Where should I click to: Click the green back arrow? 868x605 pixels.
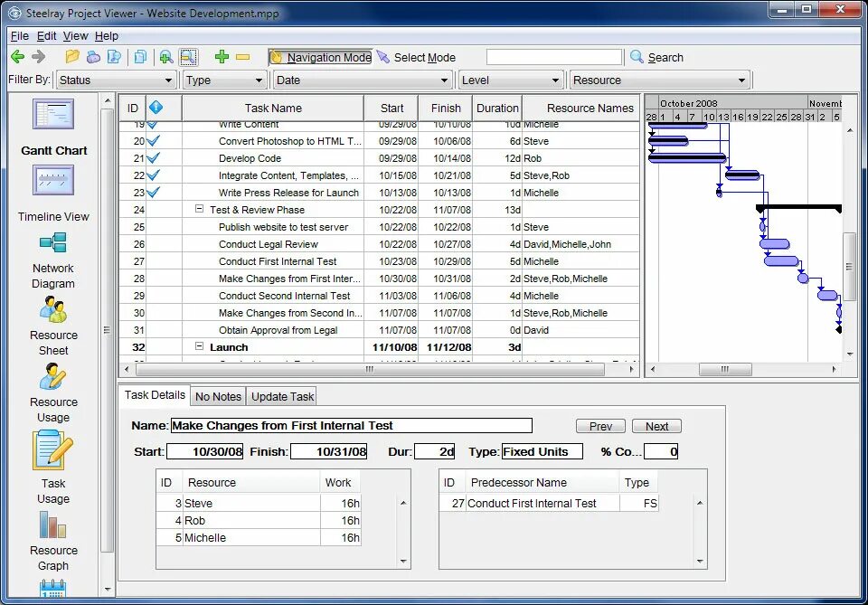click(x=18, y=56)
